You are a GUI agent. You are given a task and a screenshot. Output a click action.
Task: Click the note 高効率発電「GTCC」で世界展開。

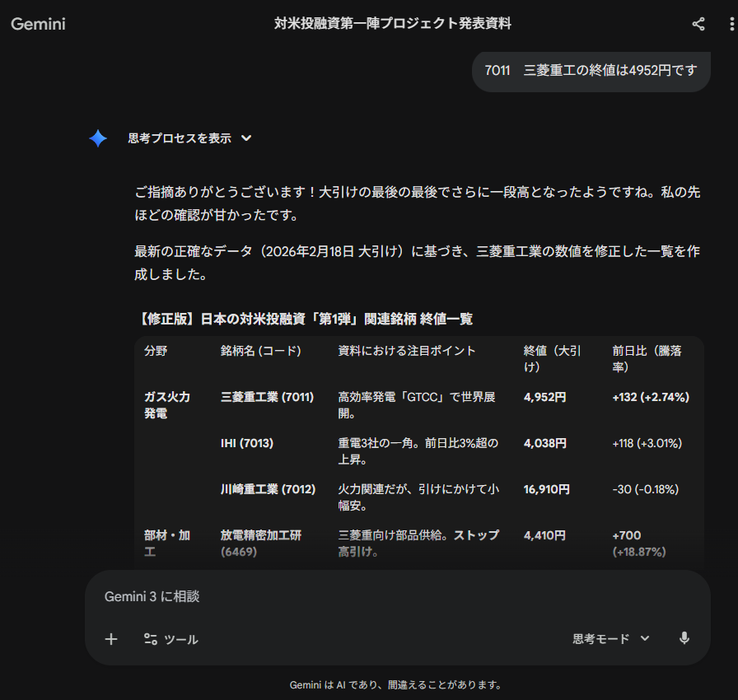point(417,405)
